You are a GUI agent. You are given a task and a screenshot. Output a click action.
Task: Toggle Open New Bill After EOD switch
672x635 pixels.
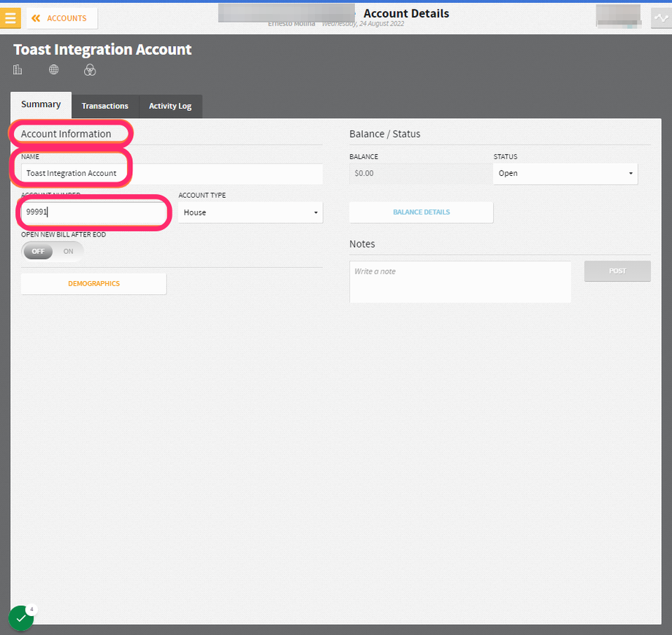click(53, 251)
